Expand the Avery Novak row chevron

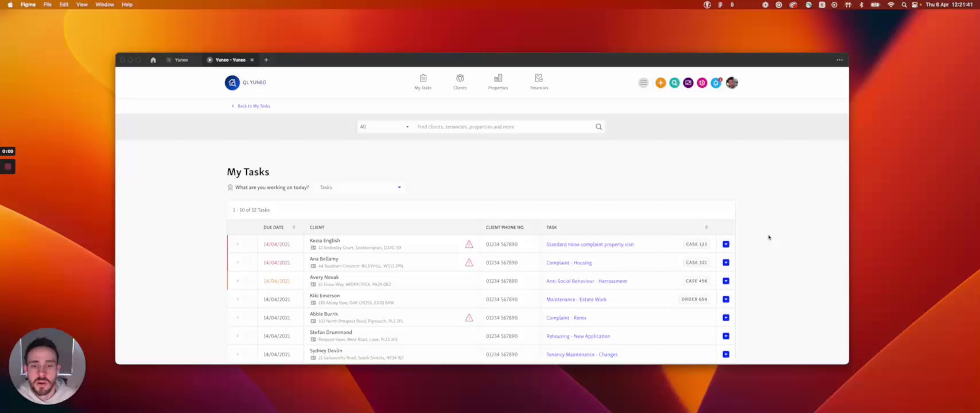coord(238,281)
